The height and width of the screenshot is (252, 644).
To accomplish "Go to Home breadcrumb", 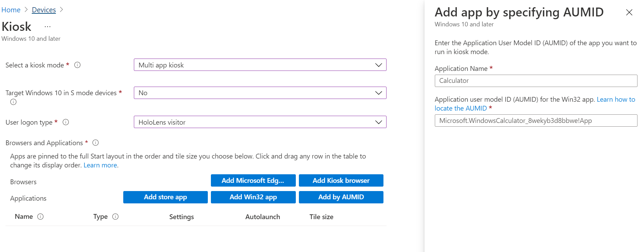I will click(11, 10).
